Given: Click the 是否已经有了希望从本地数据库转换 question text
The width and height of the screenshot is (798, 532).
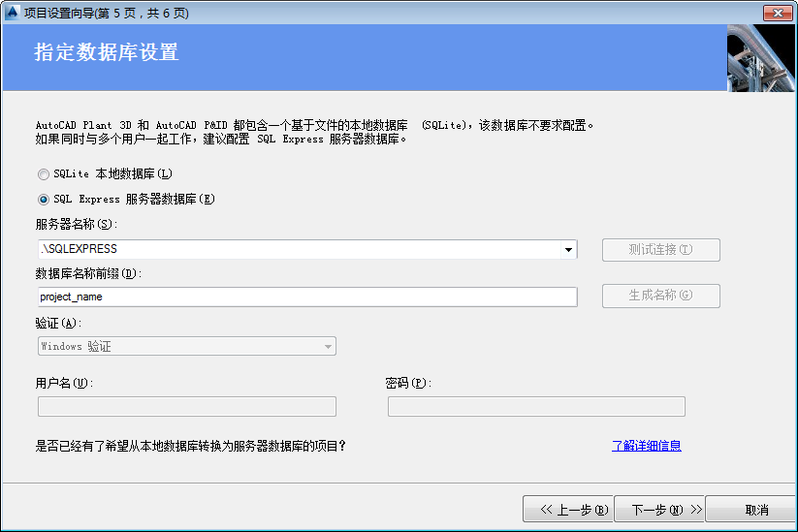Looking at the screenshot, I should 190,446.
